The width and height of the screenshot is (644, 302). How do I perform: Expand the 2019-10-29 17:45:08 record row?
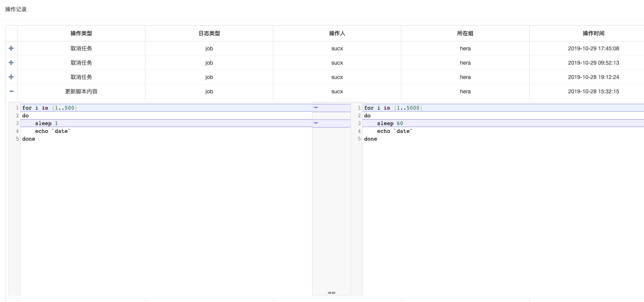coord(11,48)
